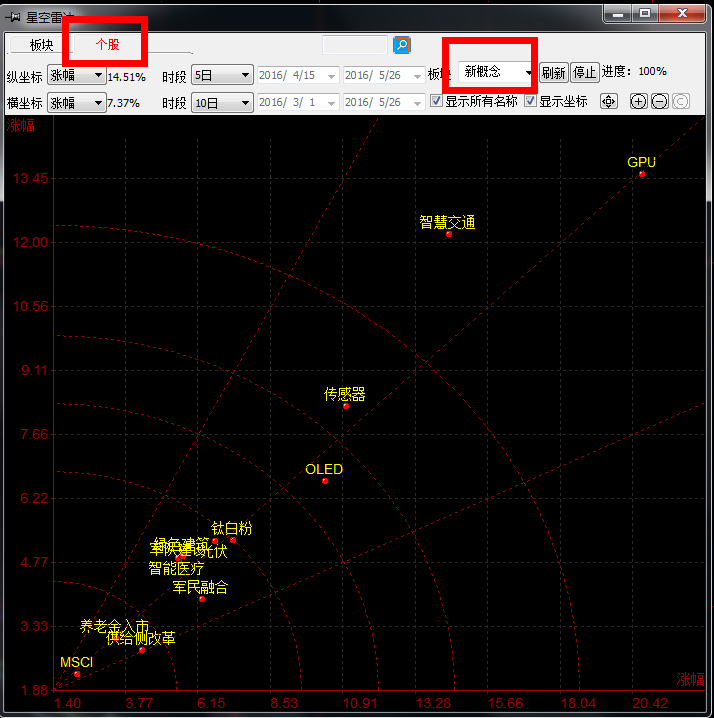Click the search input field
The height and width of the screenshot is (718, 714).
point(355,45)
